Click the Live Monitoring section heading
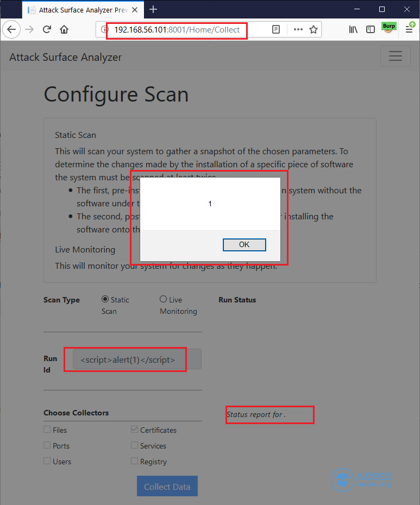The height and width of the screenshot is (505, 420). point(85,250)
